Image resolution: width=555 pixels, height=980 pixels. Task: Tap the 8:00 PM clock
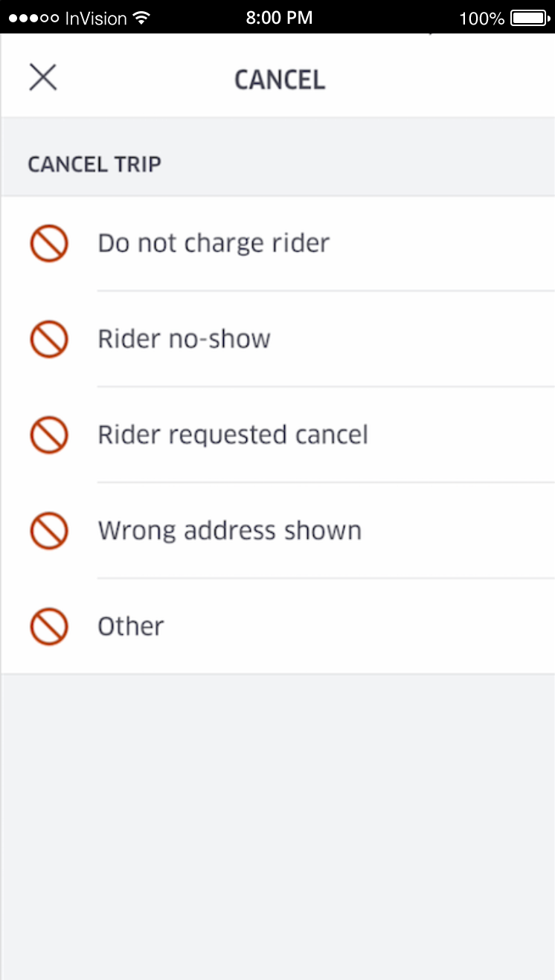279,18
